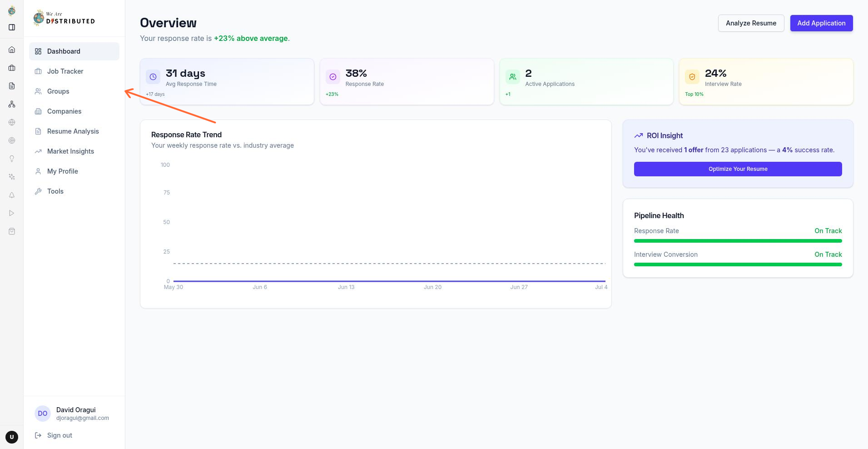Click Optimize Your Resume button

[x=738, y=169]
